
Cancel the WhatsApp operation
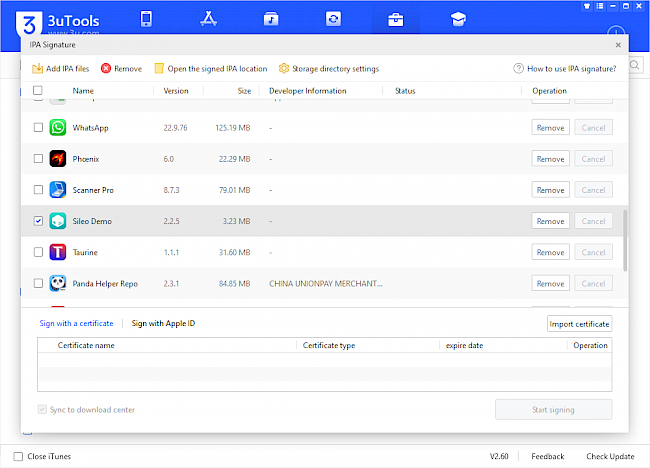[x=593, y=128]
